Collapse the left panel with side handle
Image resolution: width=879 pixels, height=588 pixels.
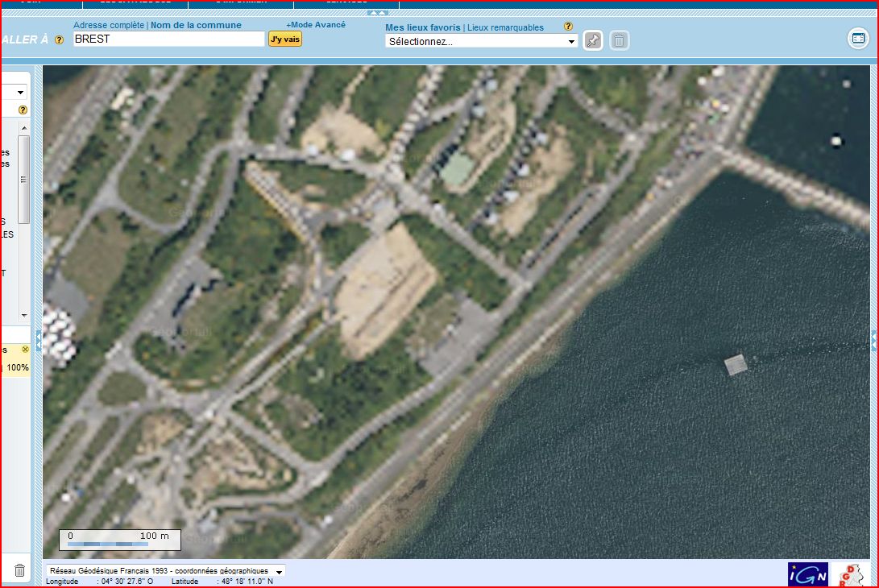click(x=38, y=340)
